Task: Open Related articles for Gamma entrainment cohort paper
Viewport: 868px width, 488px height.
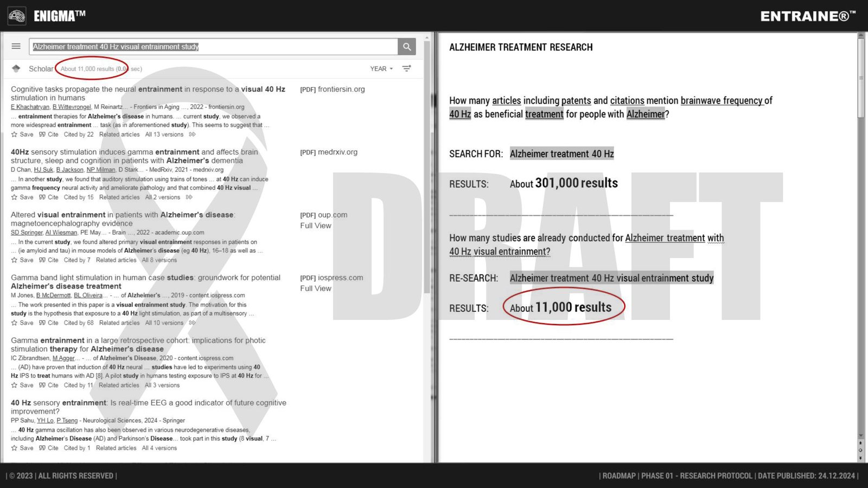Action: [119, 386]
